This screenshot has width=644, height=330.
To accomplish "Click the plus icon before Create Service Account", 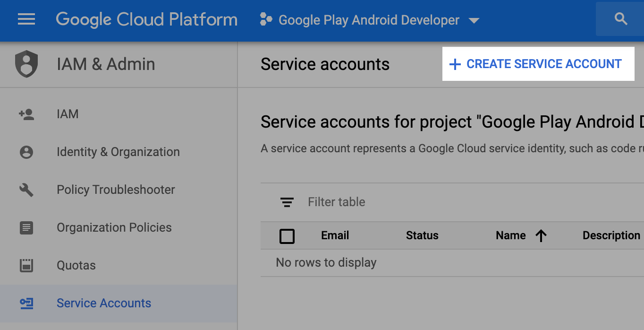I will [x=455, y=64].
